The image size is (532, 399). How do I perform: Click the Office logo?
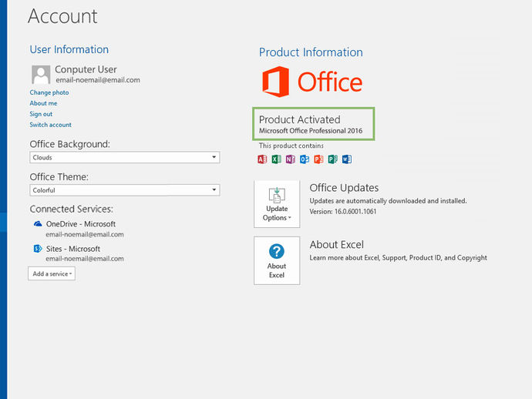312,82
